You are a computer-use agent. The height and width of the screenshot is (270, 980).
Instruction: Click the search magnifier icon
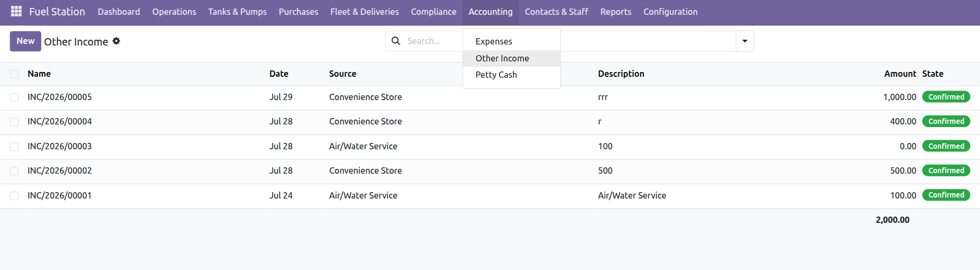point(396,41)
